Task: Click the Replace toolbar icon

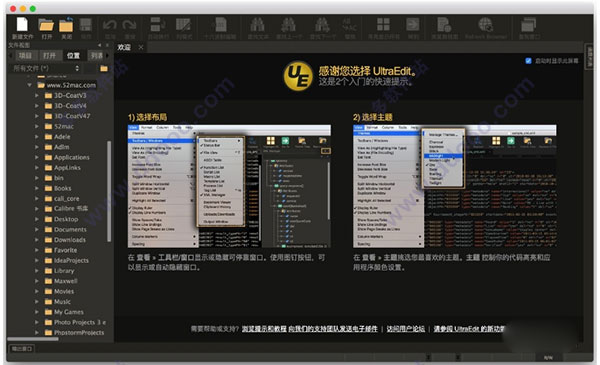Action: click(x=349, y=25)
